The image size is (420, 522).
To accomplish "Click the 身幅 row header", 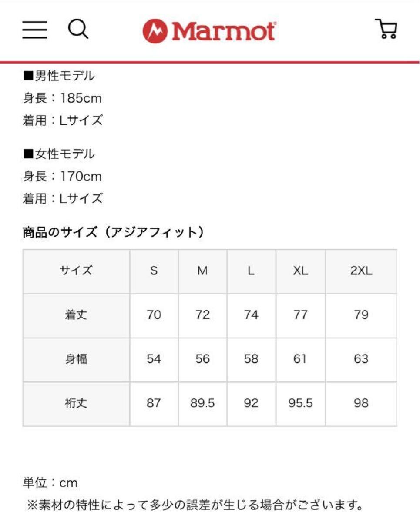I will [x=76, y=359].
